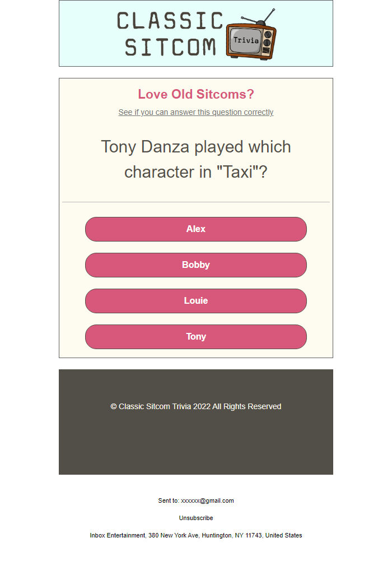Click the Inbox Entertainment mailing address
This screenshot has height=561, width=392.
click(196, 535)
